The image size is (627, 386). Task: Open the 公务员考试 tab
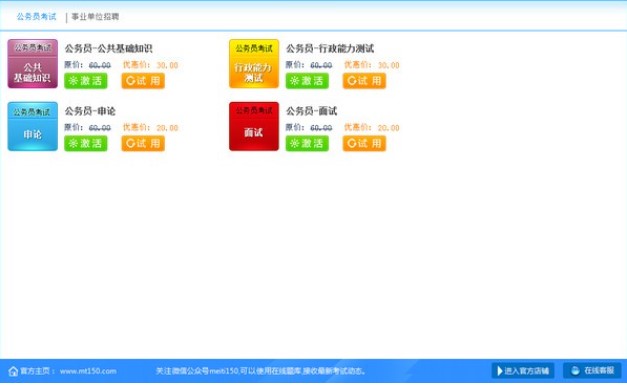coord(36,17)
